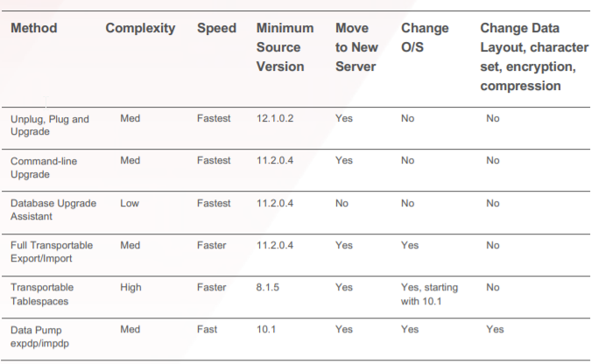Select the Fast speed cell for Data Pump

208,329
